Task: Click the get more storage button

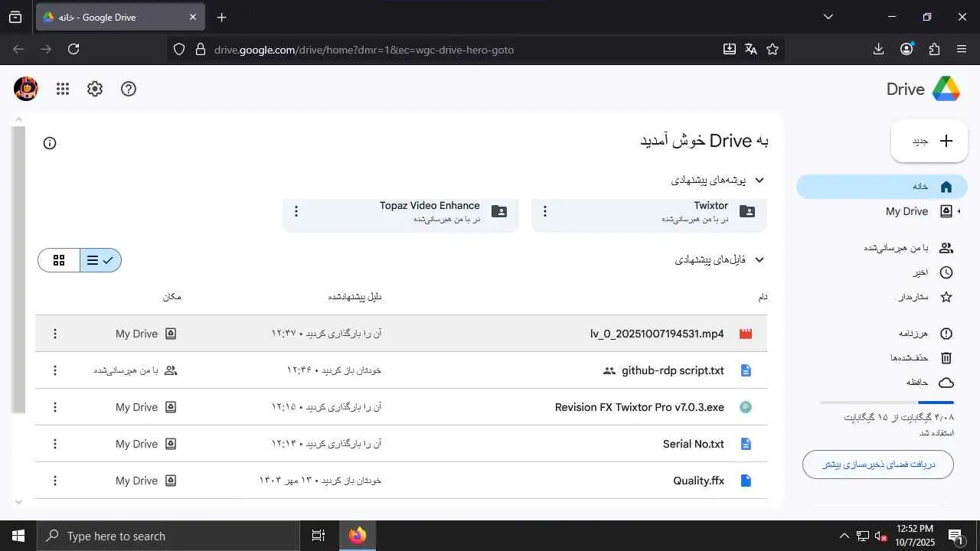Action: 878,465
